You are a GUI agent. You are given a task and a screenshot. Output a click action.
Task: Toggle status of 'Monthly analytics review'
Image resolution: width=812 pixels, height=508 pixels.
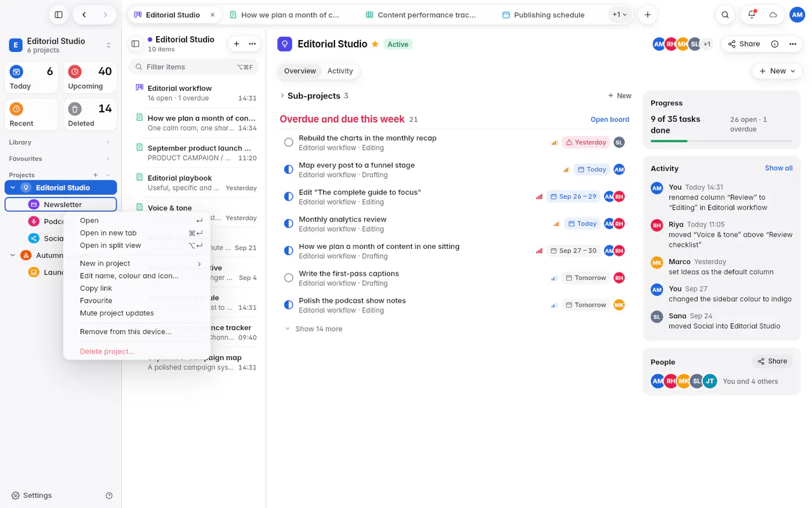(289, 224)
